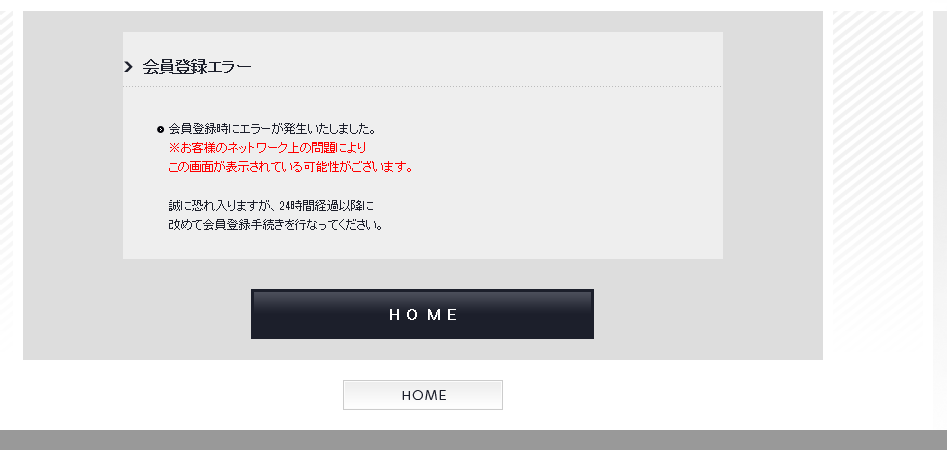
Task: Click the white HOME button below the panel
Action: 423,395
